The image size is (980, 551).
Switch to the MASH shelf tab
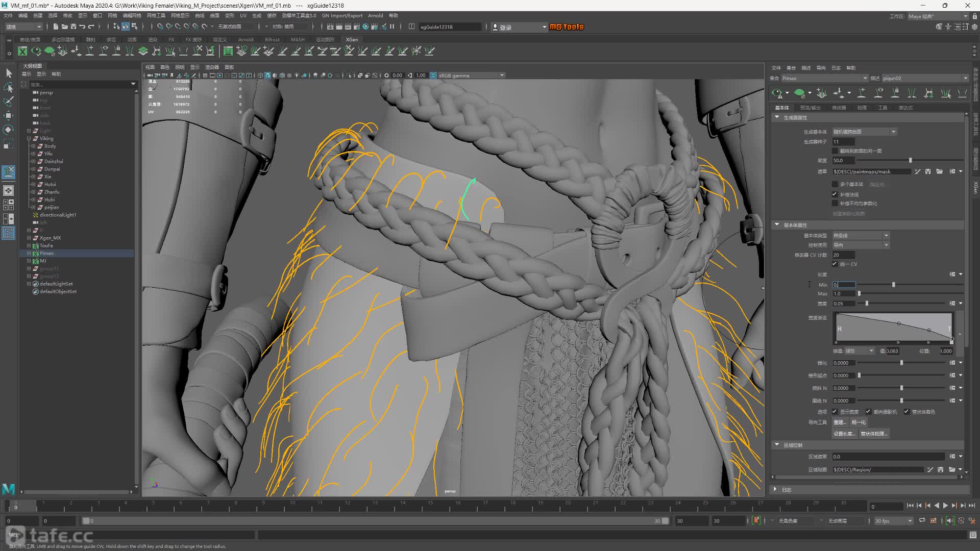[298, 39]
